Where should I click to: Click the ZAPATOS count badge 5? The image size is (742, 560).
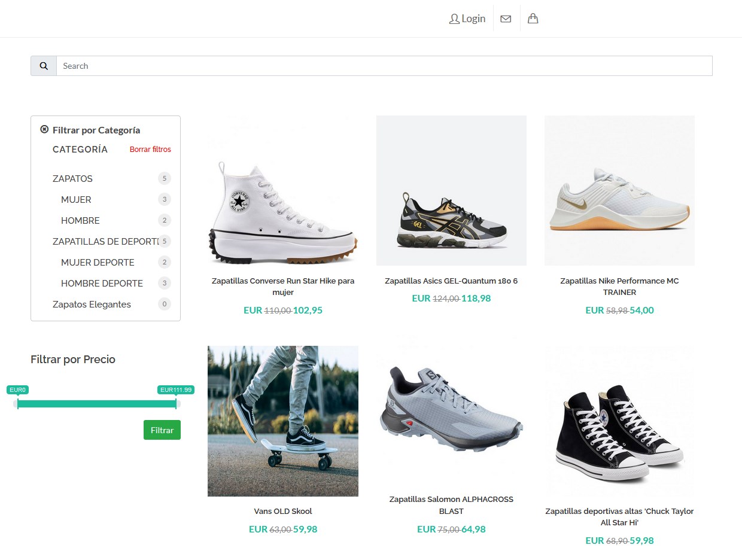pos(165,178)
